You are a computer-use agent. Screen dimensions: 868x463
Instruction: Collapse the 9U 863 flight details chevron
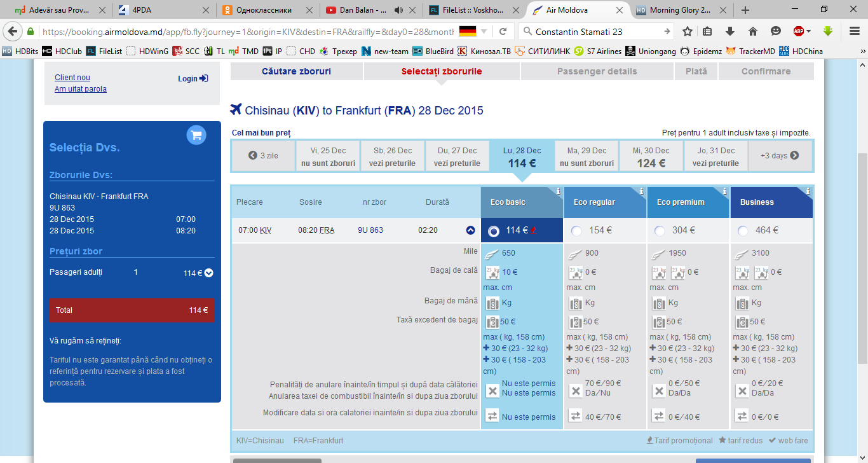(x=471, y=230)
